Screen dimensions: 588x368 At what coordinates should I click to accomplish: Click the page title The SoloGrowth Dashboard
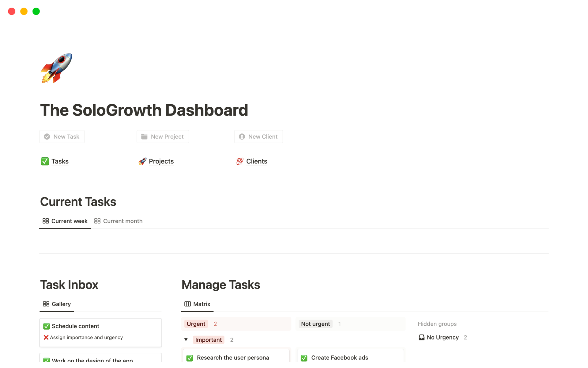[144, 110]
